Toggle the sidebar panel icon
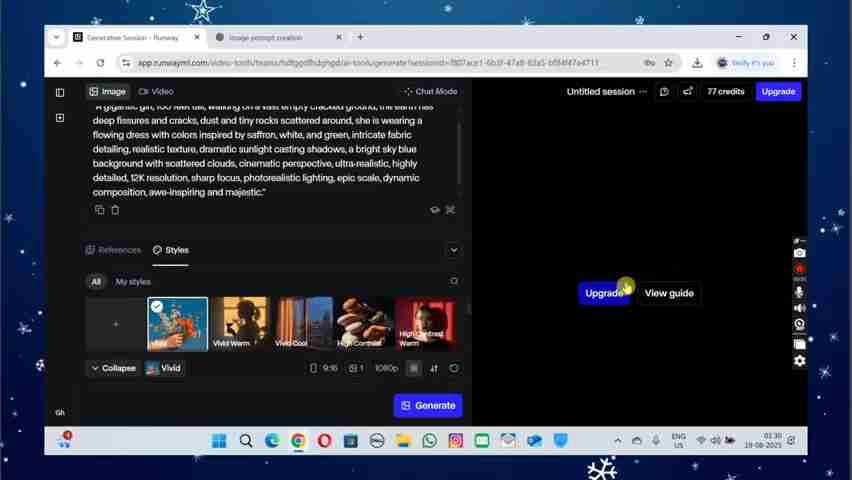852x480 pixels. pos(60,92)
